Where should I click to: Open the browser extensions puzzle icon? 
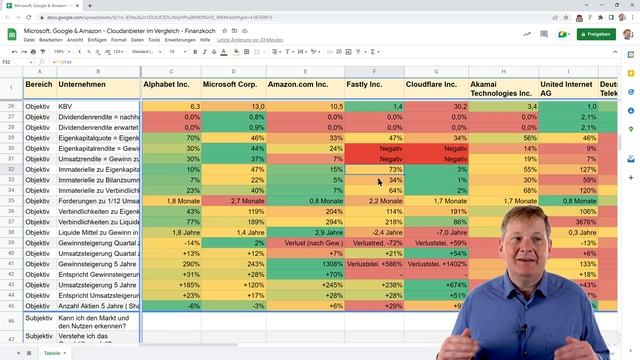pyautogui.click(x=600, y=18)
